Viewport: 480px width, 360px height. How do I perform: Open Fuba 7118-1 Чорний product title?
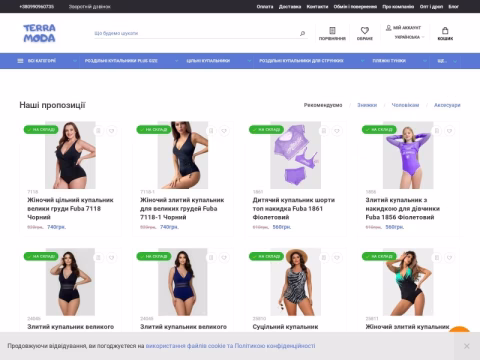click(182, 209)
